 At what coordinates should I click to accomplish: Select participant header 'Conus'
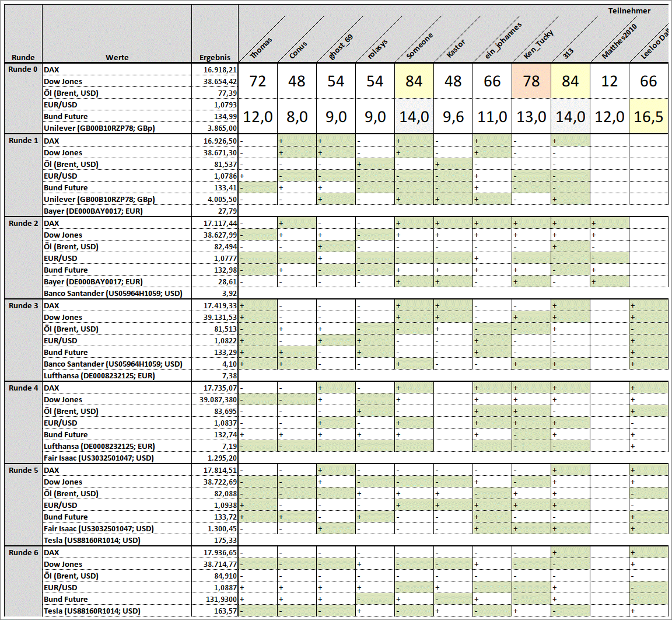[x=298, y=49]
